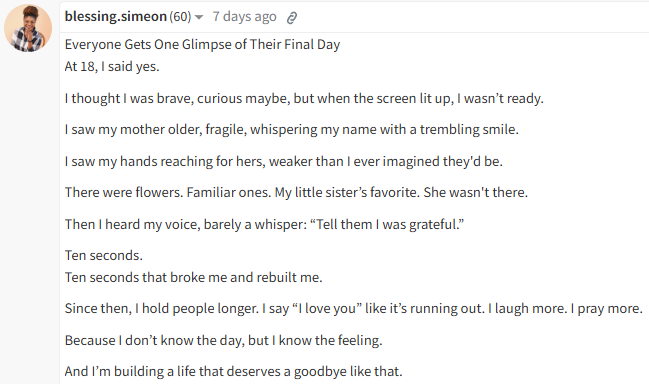This screenshot has height=384, width=649.
Task: Click the sentence 'I saw my mother older, fragile'
Action: click(291, 130)
